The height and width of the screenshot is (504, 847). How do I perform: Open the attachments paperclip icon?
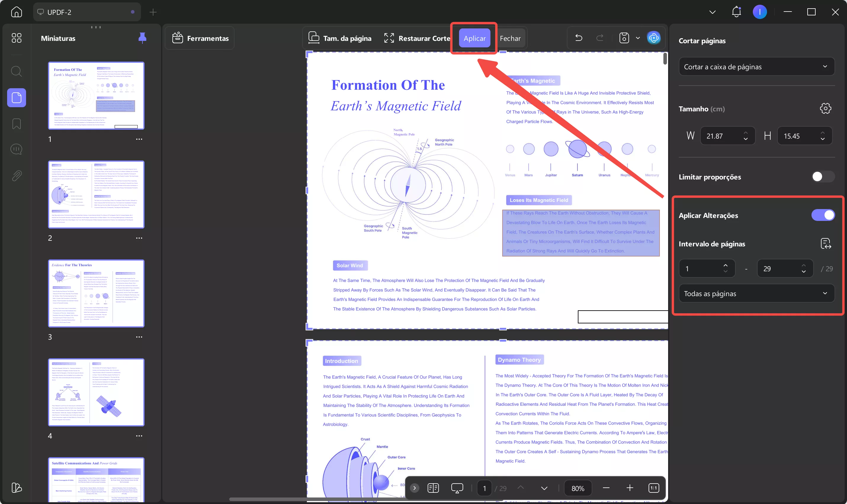(x=16, y=176)
